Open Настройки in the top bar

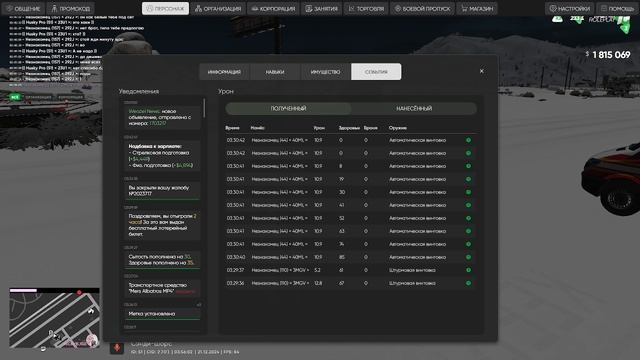[570, 9]
